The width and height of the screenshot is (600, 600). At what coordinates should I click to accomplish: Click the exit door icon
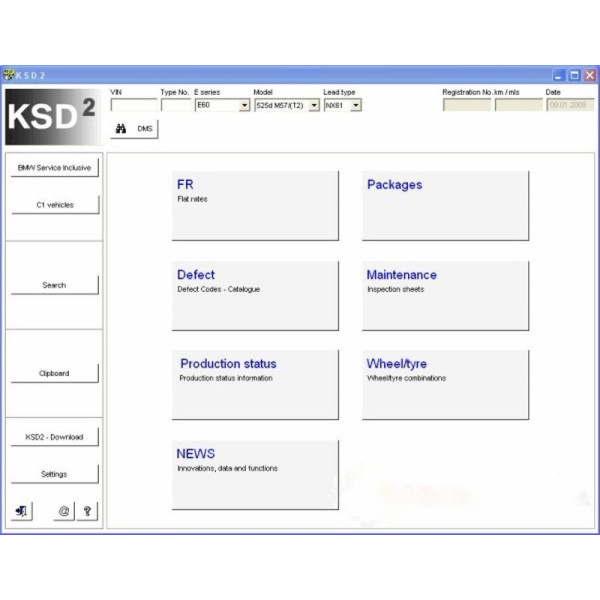[21, 511]
